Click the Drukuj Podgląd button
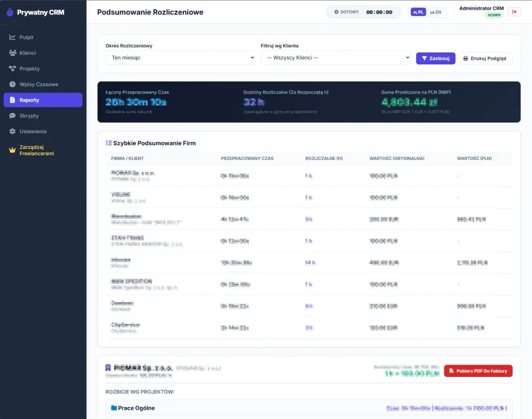The width and height of the screenshot is (532, 419). (485, 58)
